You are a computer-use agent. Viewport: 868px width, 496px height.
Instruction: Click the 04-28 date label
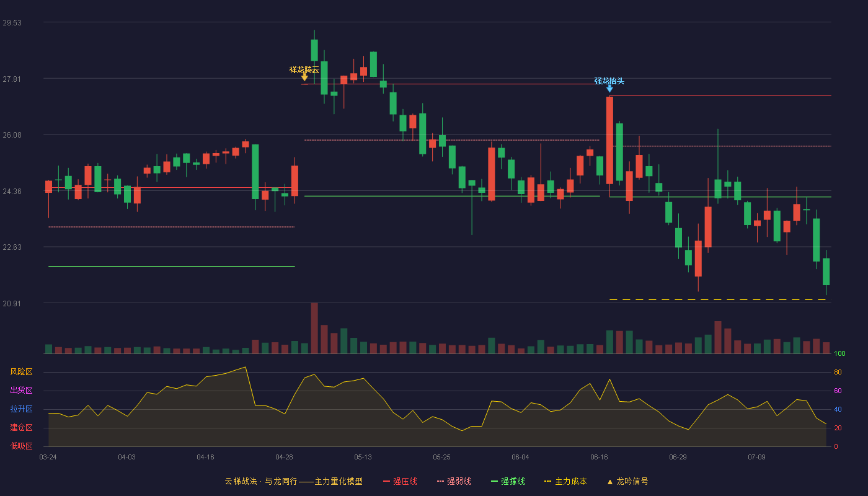click(284, 457)
